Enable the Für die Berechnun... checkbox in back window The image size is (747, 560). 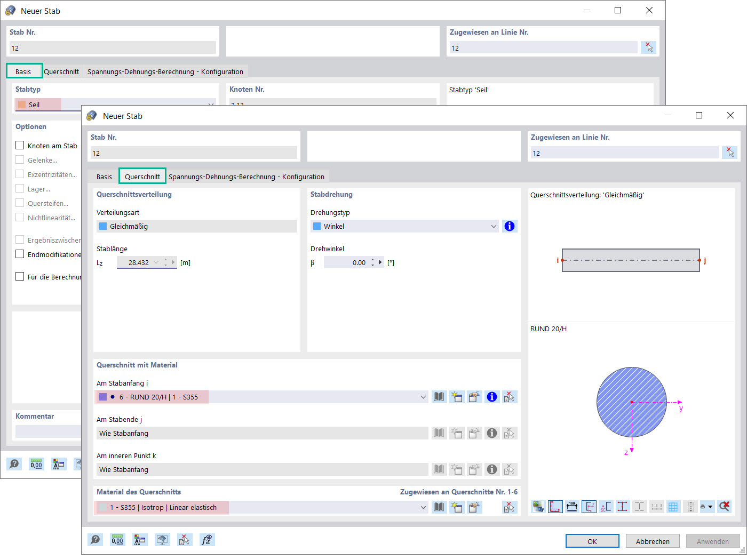(20, 276)
